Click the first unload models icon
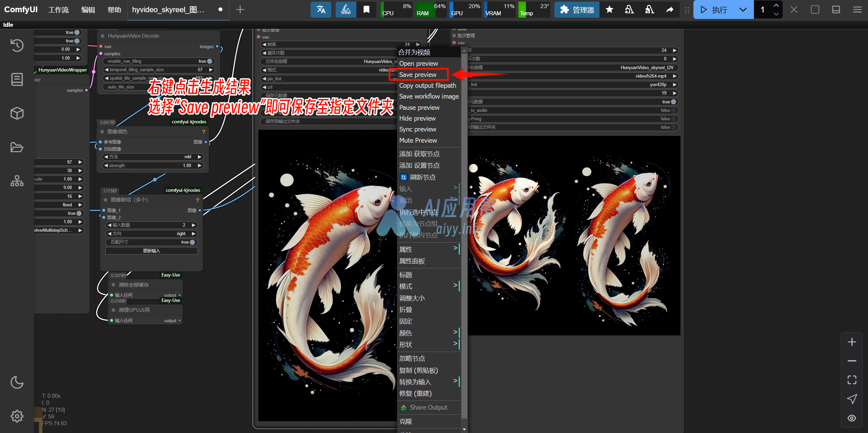The image size is (868, 433). (x=629, y=9)
